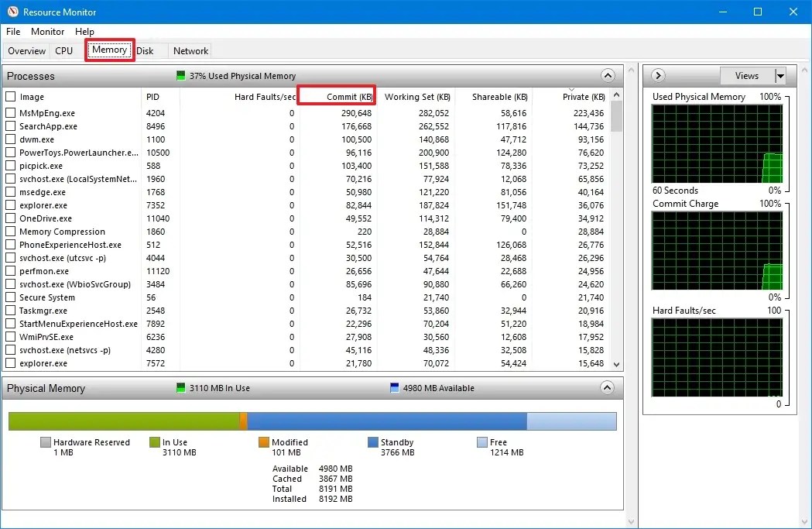The image size is (812, 529).
Task: Click the Hardware Reserved legend square
Action: [x=44, y=442]
